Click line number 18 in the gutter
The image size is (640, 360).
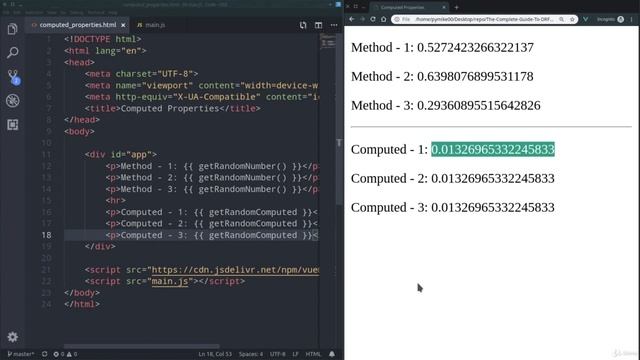[x=46, y=235]
